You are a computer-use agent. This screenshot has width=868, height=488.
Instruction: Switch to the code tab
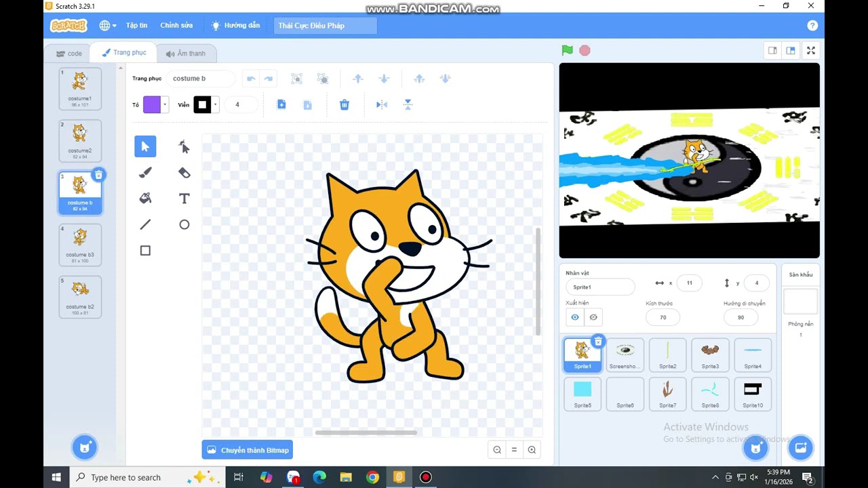click(68, 54)
